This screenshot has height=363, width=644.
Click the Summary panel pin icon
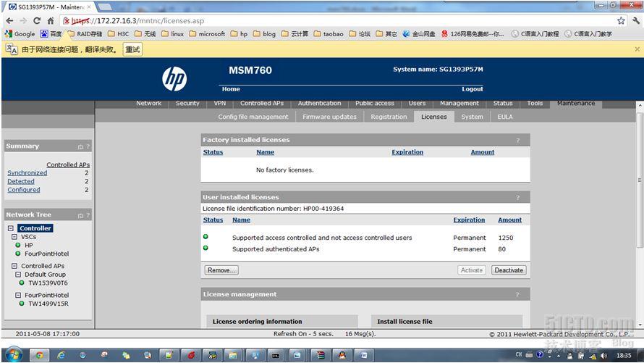(80, 146)
